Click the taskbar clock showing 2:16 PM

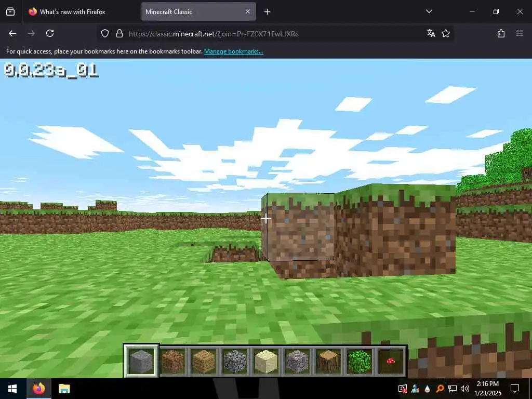(x=487, y=389)
